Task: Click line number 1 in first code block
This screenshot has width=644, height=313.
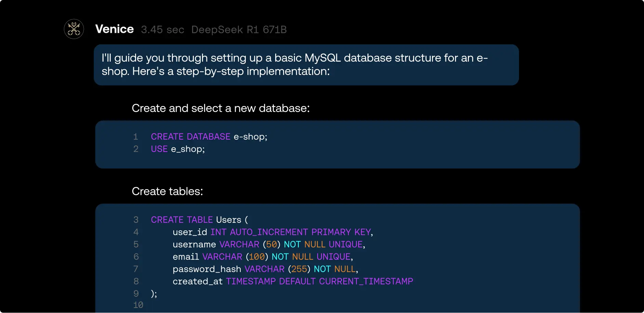Action: [136, 136]
